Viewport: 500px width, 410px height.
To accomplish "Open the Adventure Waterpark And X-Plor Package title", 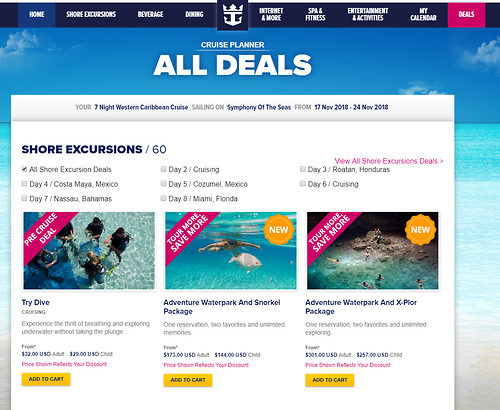I will tap(361, 307).
